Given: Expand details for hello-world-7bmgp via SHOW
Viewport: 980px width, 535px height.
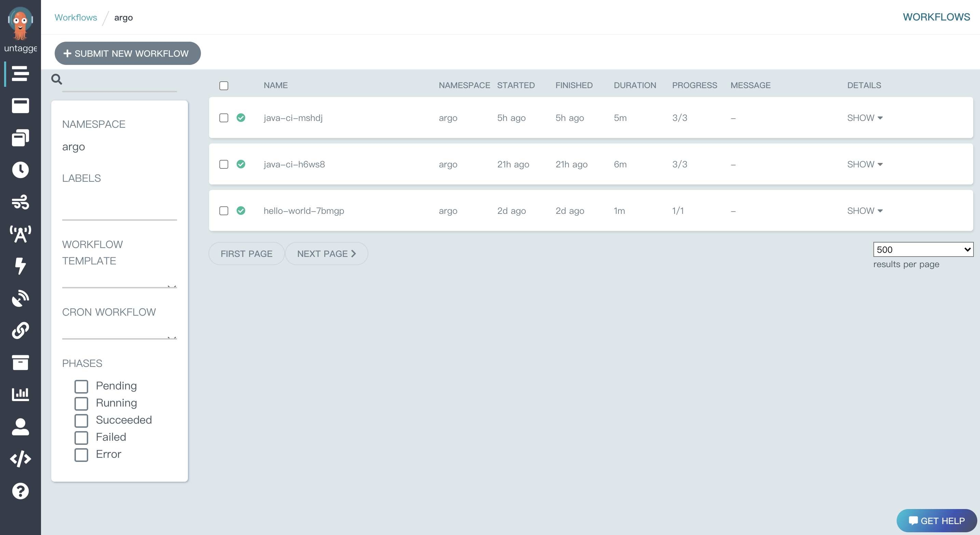Looking at the screenshot, I should [x=865, y=210].
